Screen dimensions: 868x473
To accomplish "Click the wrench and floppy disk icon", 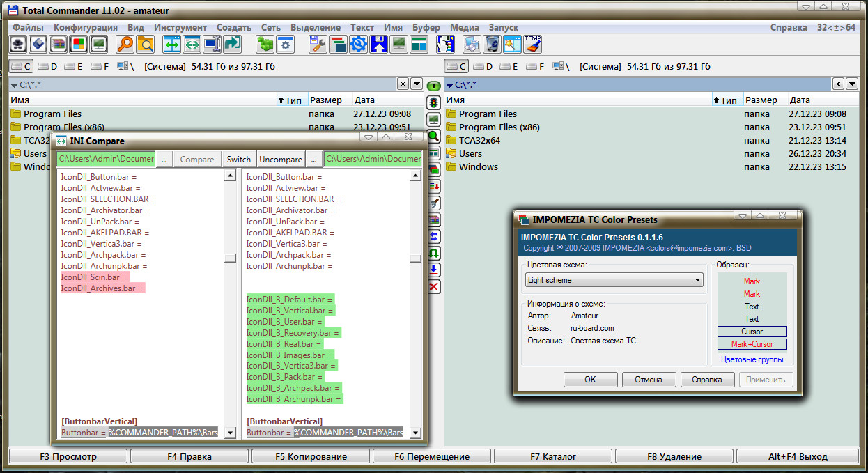I will [x=318, y=44].
